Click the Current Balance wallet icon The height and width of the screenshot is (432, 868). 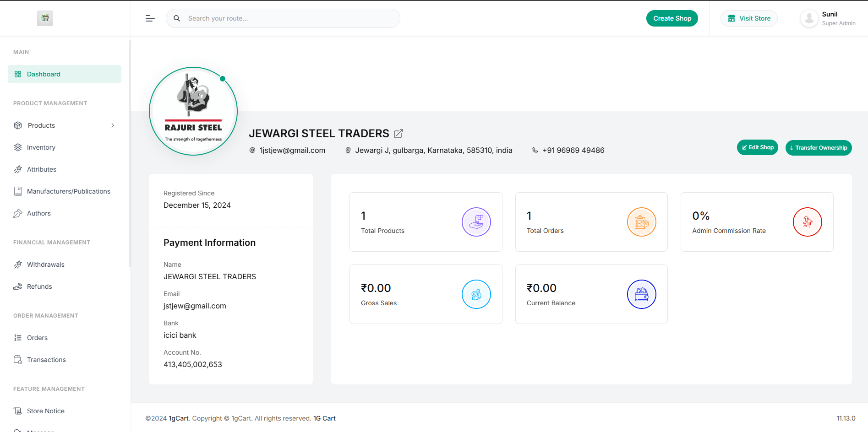click(642, 294)
